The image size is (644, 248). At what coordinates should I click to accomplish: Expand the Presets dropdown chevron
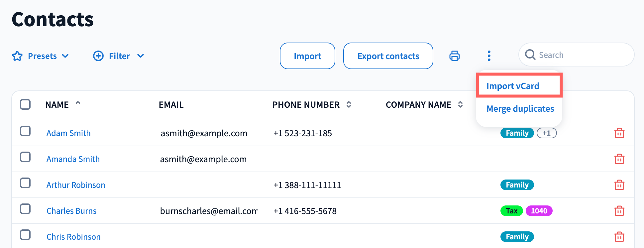pyautogui.click(x=65, y=56)
